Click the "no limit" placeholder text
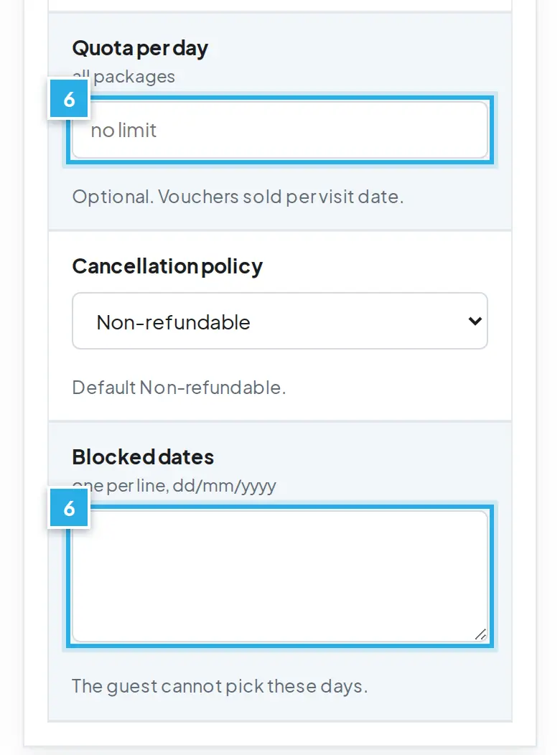The height and width of the screenshot is (755, 560). coord(123,131)
